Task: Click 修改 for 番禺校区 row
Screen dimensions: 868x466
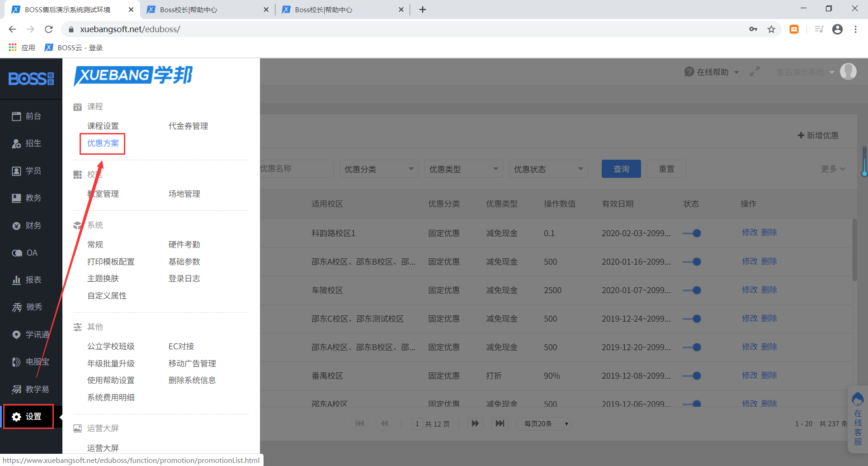Action: tap(750, 376)
